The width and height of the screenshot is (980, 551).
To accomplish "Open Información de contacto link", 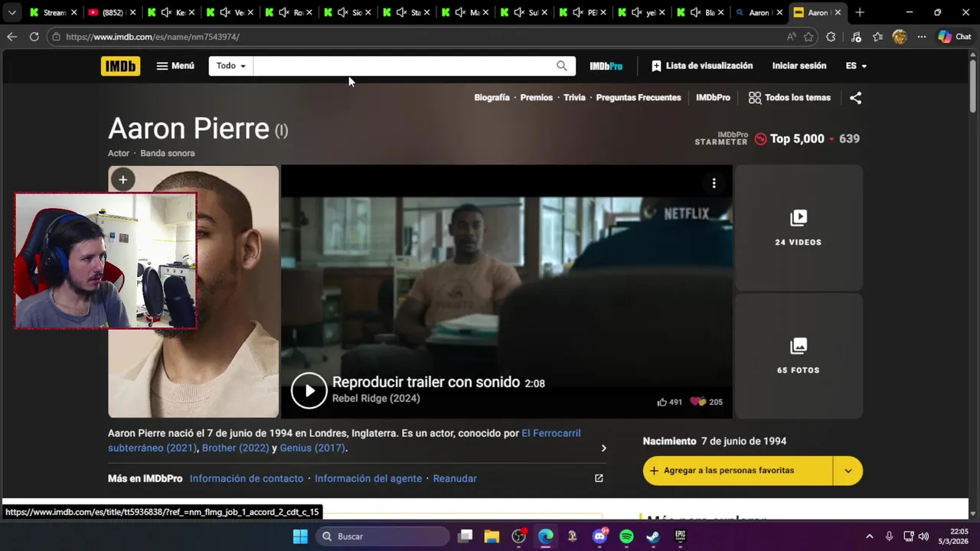I will [247, 478].
